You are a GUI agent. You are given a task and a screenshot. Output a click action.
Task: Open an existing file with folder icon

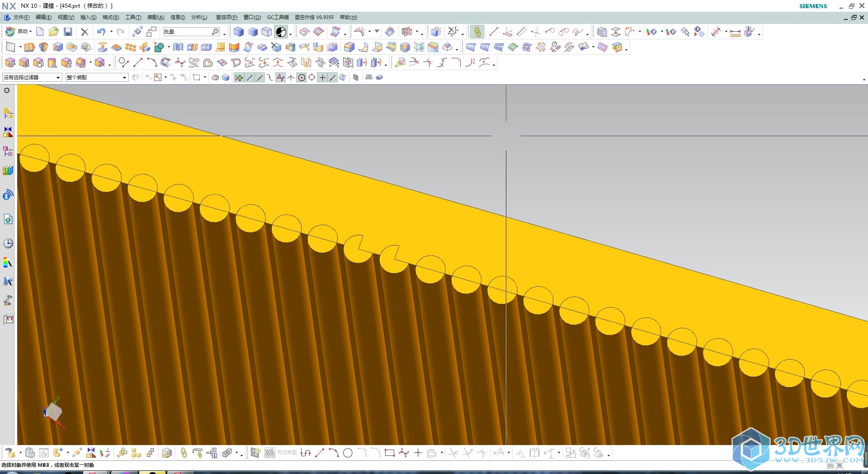pos(54,32)
